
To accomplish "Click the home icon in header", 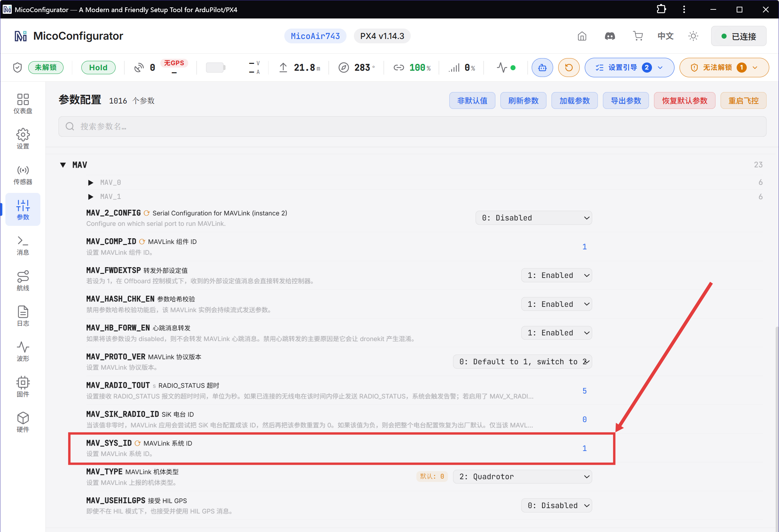I will point(582,36).
